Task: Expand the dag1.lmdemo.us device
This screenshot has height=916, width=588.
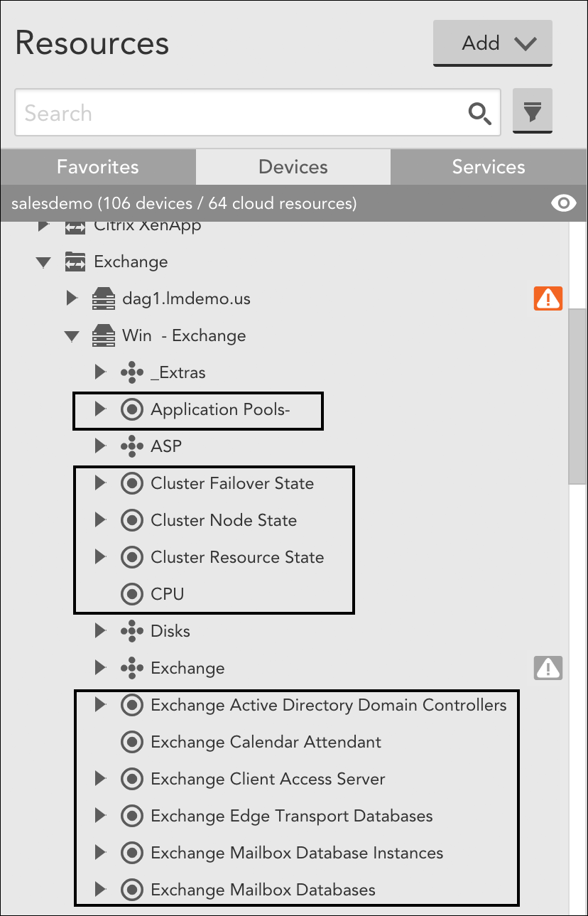Action: (72, 298)
